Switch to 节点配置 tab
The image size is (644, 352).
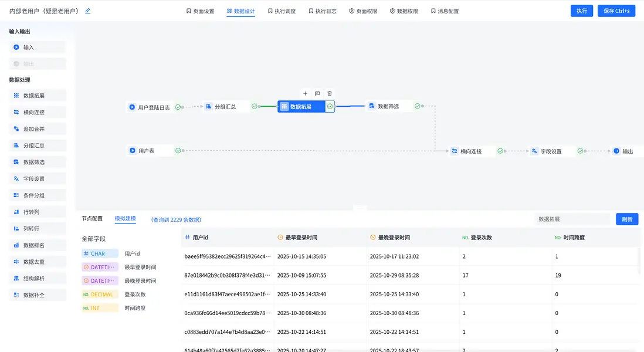pyautogui.click(x=92, y=218)
